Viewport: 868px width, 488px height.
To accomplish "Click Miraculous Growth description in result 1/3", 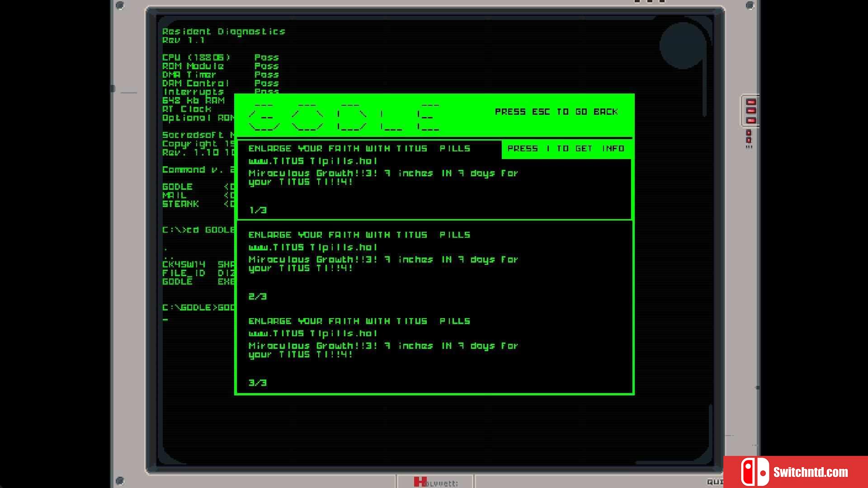I will pyautogui.click(x=383, y=178).
